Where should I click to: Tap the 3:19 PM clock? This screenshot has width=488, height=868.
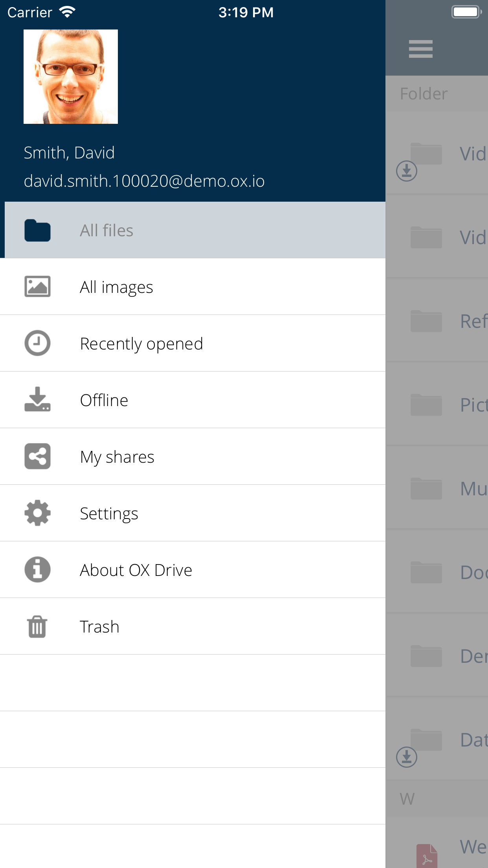pos(246,12)
